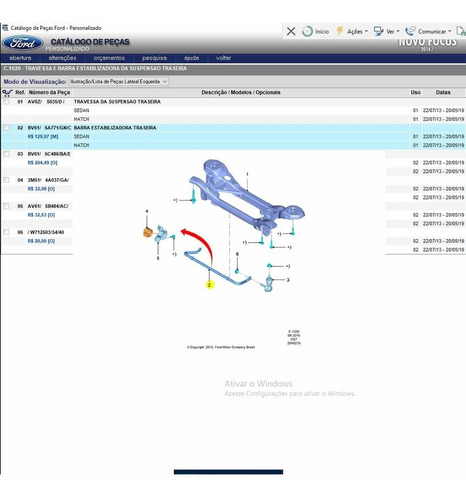Open the orçamentos menu

109,58
